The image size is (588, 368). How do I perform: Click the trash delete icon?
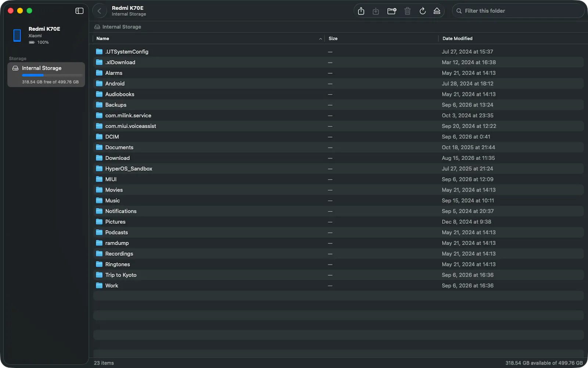coord(407,11)
